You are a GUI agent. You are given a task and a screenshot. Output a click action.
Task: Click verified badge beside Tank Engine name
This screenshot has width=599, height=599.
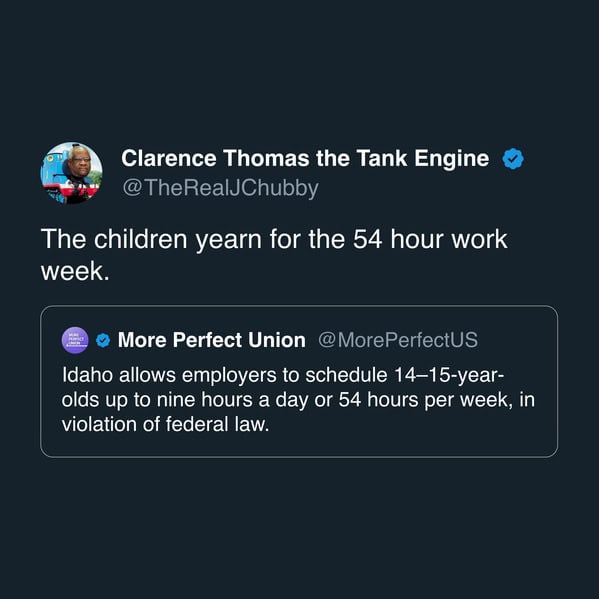tap(513, 159)
